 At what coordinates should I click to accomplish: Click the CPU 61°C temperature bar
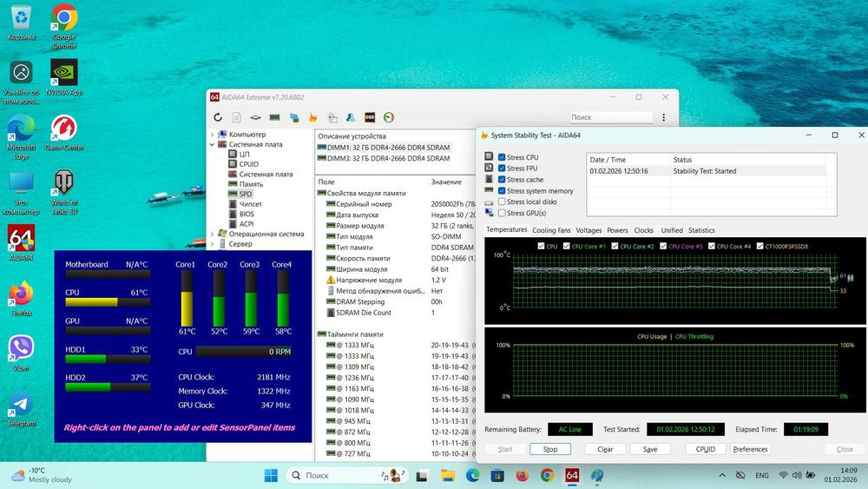(x=108, y=302)
